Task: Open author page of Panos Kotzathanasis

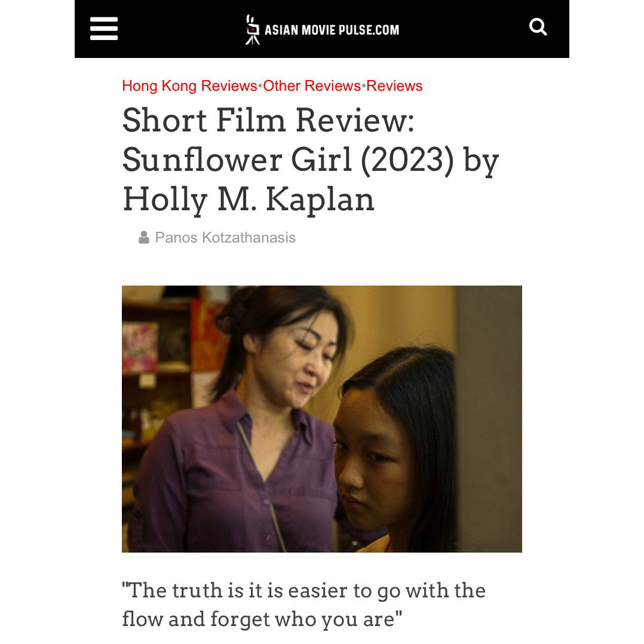Action: point(225,237)
